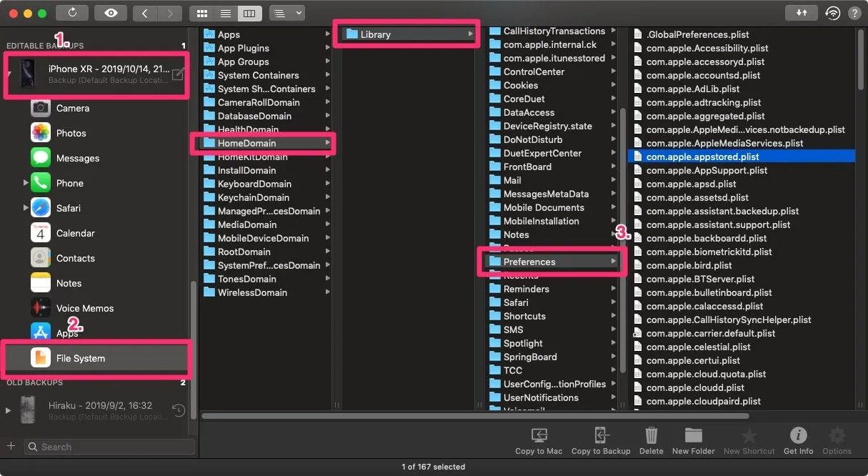Click the sidebar Search field

(x=110, y=447)
